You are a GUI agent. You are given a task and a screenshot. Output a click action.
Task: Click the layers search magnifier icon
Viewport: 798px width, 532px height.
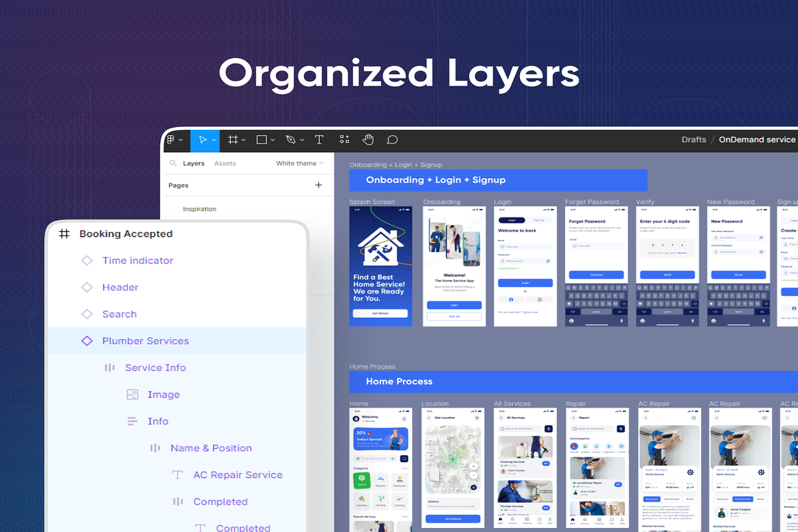click(x=173, y=163)
